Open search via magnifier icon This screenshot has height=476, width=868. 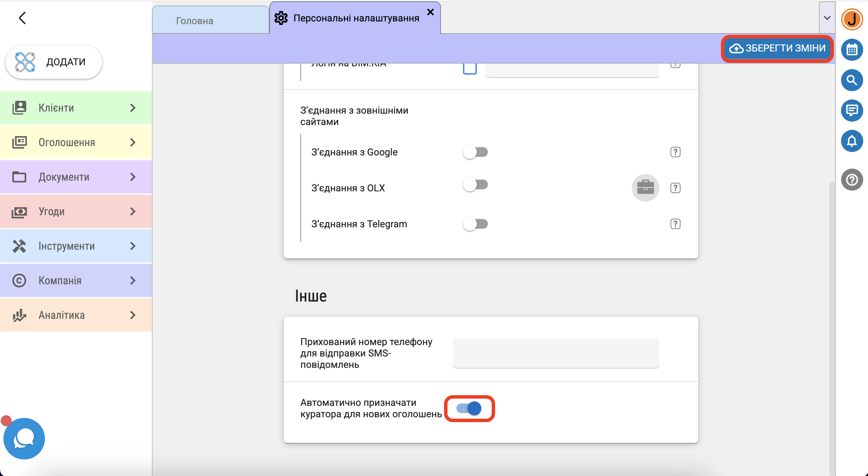point(851,80)
